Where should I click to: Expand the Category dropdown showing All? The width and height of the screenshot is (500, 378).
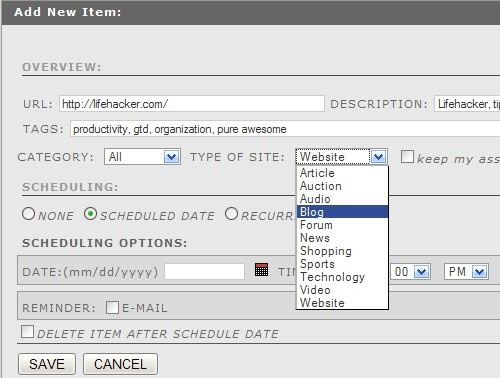142,157
